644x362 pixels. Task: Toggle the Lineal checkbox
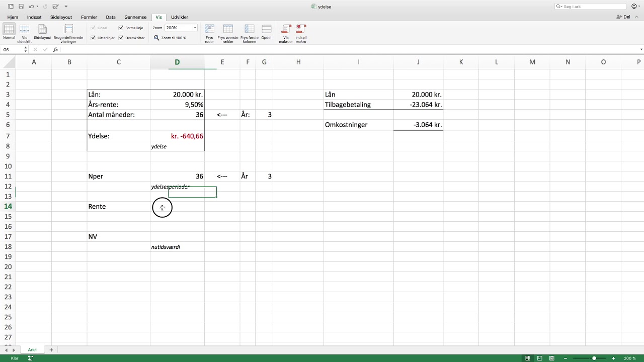93,28
